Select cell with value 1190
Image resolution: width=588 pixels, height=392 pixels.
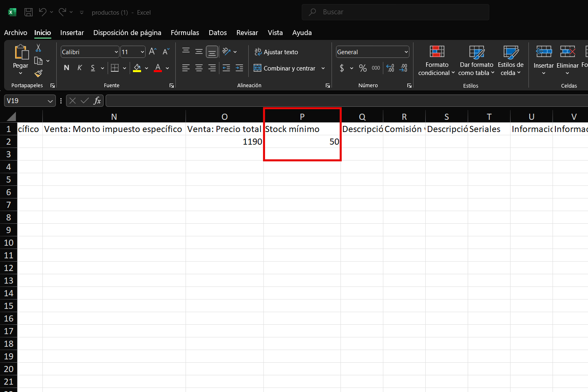pyautogui.click(x=225, y=141)
